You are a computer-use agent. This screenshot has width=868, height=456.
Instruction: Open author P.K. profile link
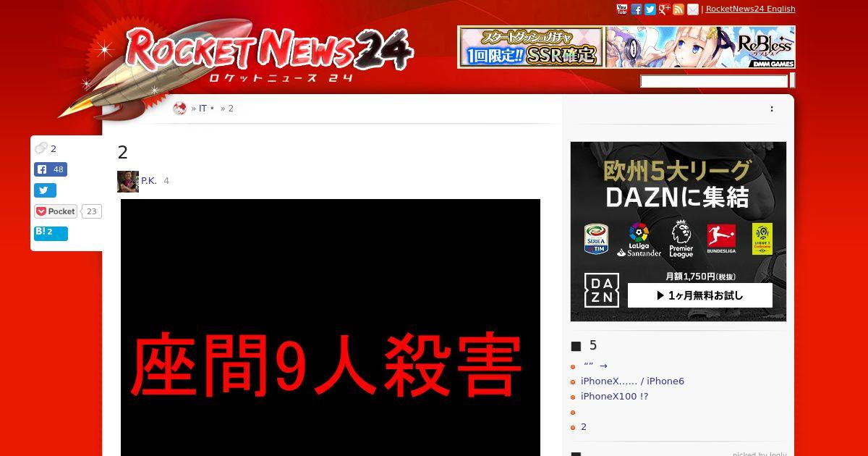(149, 181)
